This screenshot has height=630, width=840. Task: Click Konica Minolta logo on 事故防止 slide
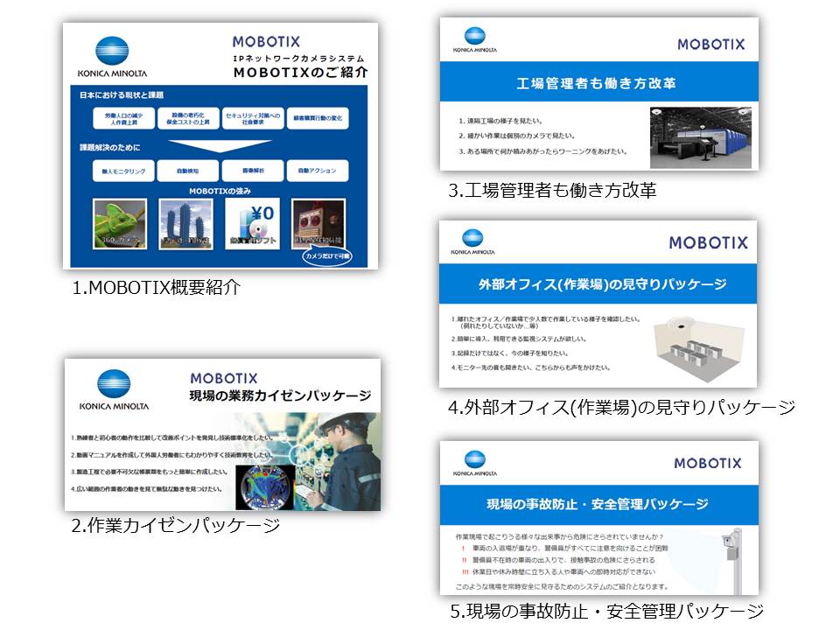pyautogui.click(x=474, y=464)
